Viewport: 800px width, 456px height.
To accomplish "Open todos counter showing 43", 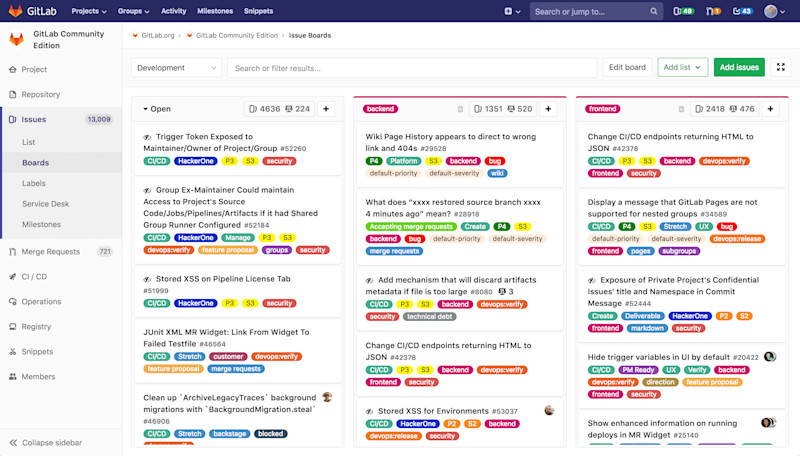I will tap(742, 11).
